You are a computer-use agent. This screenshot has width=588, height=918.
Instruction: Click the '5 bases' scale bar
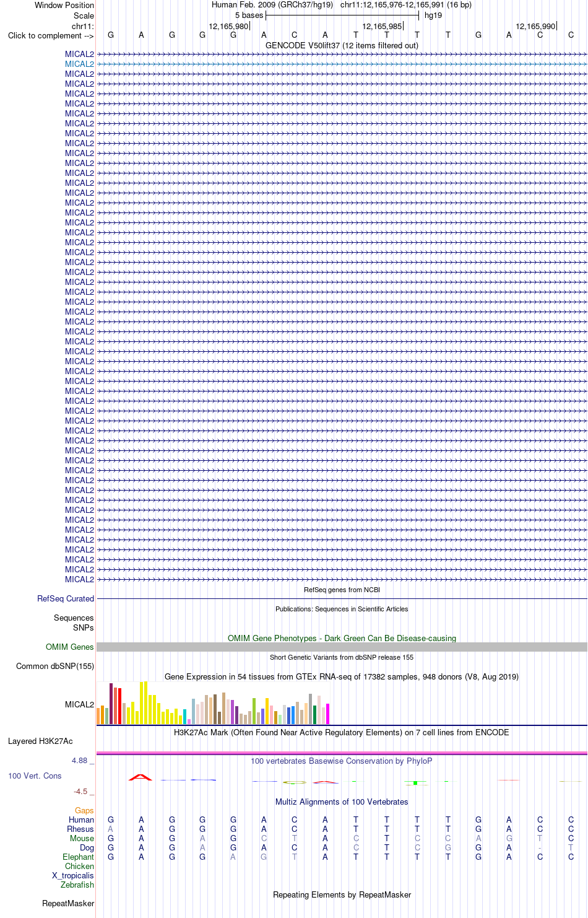342,15
